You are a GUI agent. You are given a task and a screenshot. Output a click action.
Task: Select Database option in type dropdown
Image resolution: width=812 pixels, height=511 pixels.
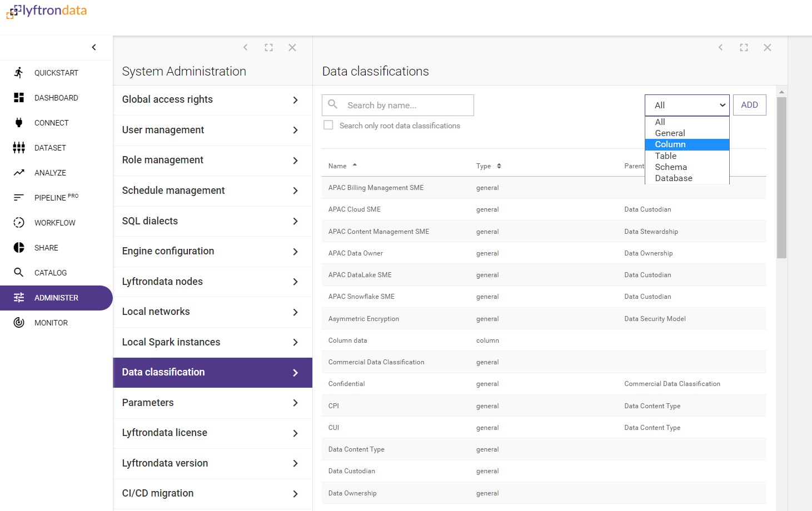click(687, 178)
